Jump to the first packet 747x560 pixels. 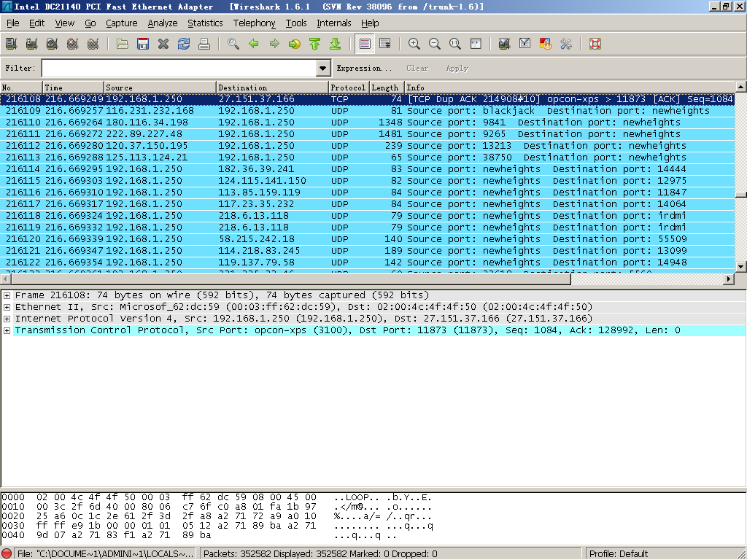click(x=315, y=44)
